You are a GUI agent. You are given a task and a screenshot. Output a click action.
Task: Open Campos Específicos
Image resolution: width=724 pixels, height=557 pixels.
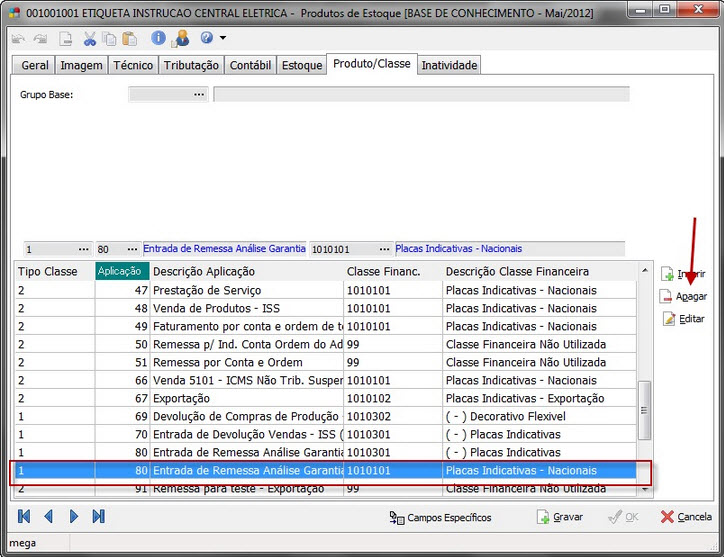click(x=440, y=517)
